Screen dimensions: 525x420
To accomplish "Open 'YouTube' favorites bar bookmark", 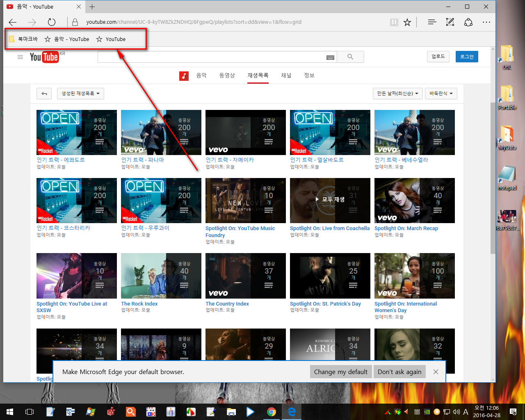I will pyautogui.click(x=111, y=39).
